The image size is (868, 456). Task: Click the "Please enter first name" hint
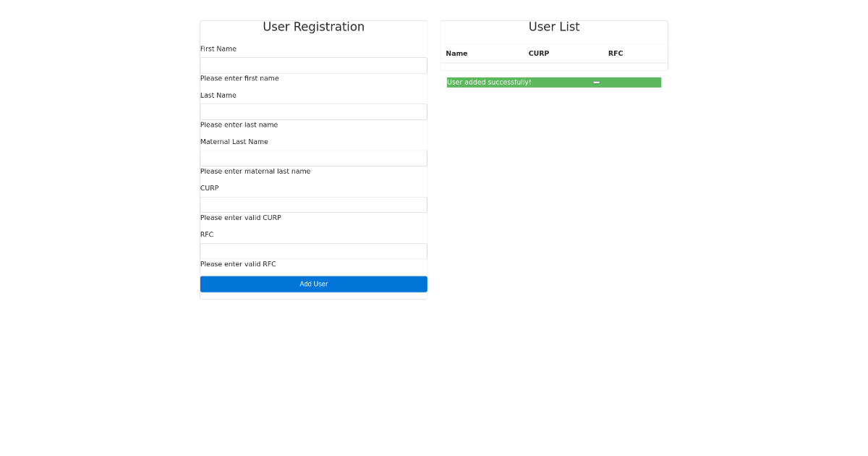[239, 78]
